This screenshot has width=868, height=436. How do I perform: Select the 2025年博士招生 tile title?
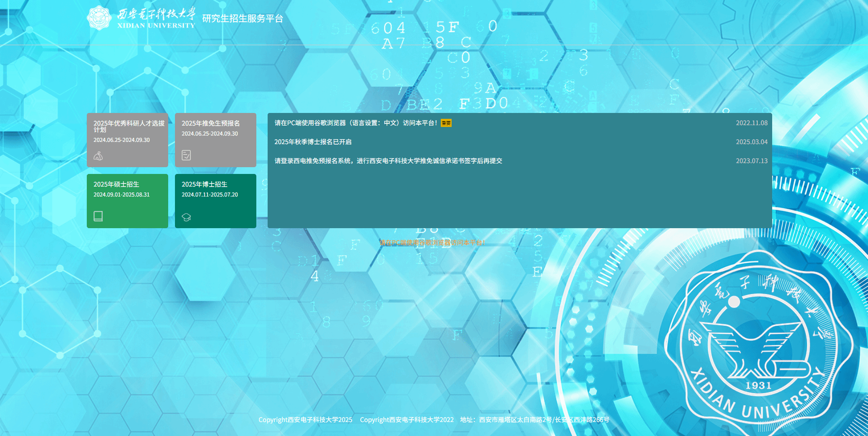(204, 184)
